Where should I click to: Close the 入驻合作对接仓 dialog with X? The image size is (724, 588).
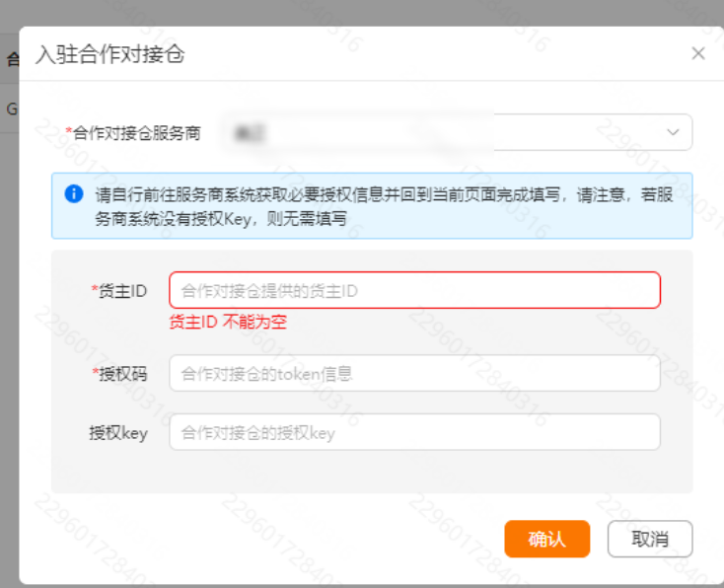(x=698, y=54)
